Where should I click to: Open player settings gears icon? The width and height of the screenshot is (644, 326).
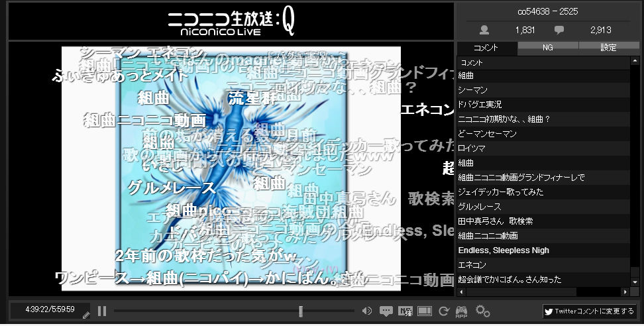(x=482, y=311)
